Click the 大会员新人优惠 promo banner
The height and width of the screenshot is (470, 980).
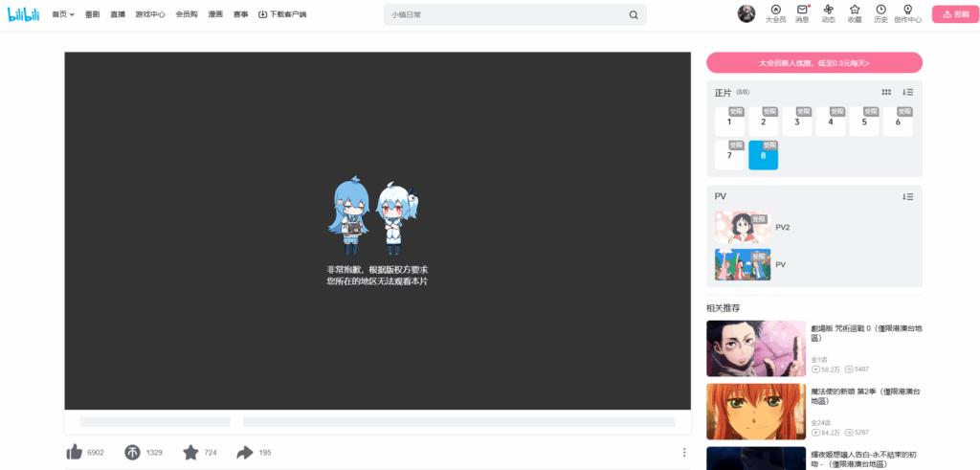[x=814, y=63]
